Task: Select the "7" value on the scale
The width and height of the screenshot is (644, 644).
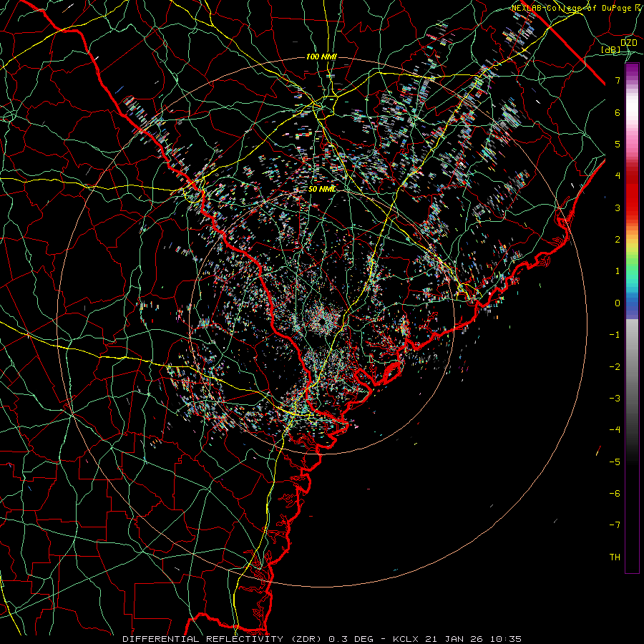Action: [x=618, y=80]
